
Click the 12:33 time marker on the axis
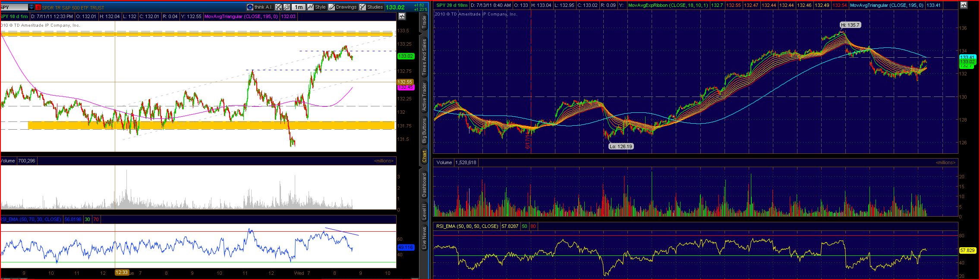pyautogui.click(x=122, y=273)
